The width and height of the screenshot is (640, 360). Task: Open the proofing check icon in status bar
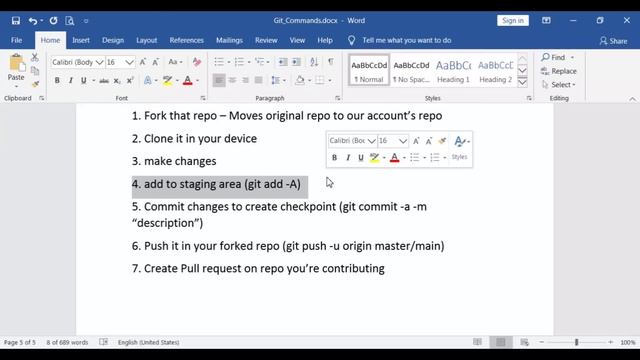point(103,342)
